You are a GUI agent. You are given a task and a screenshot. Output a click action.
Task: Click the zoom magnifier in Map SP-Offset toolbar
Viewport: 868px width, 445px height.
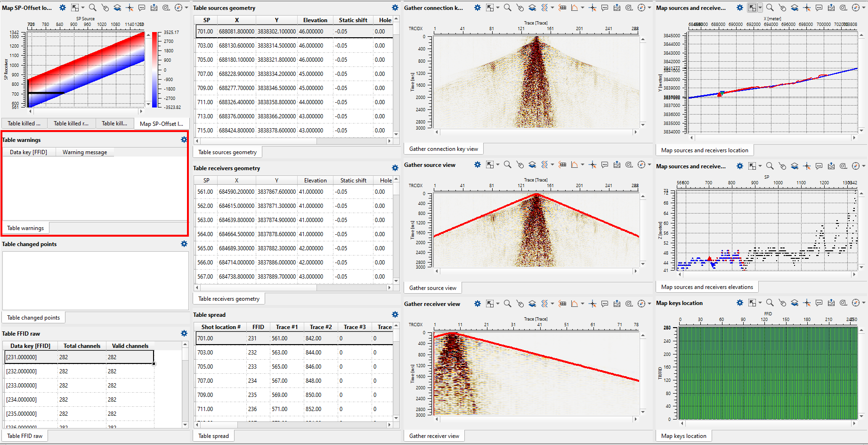point(93,8)
